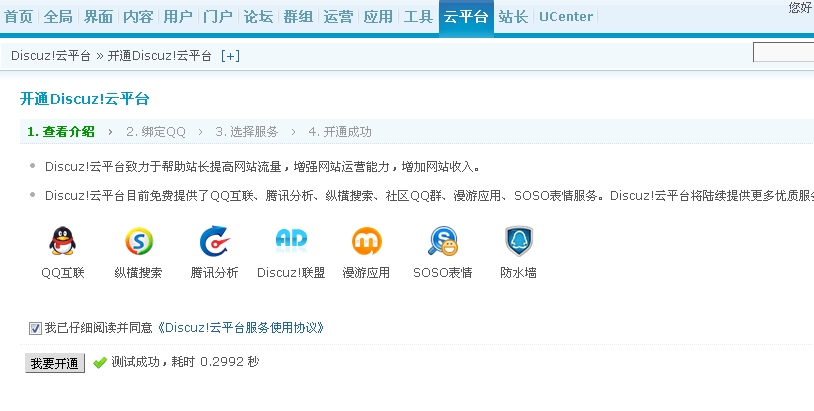Click the [+] add shortcut link
Viewport: 814px width, 411px height.
[230, 56]
